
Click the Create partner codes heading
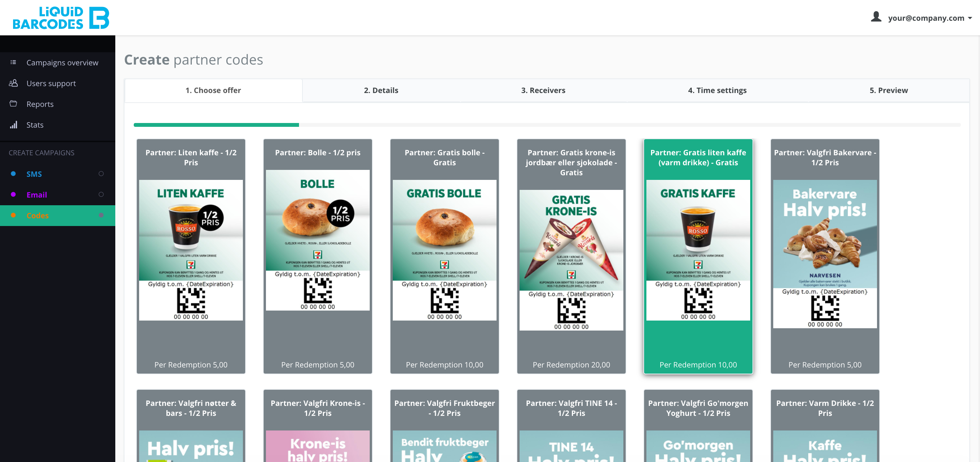tap(194, 60)
